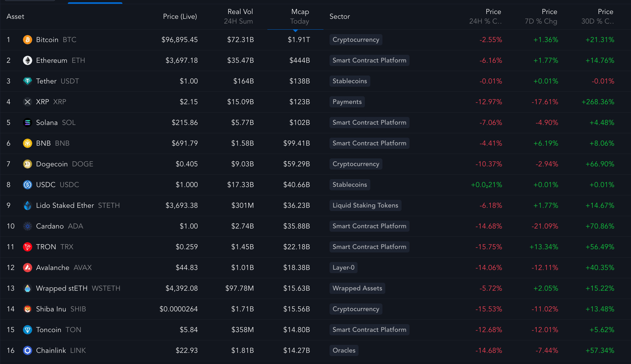
Task: Open the Solana asset name link
Action: tap(47, 123)
